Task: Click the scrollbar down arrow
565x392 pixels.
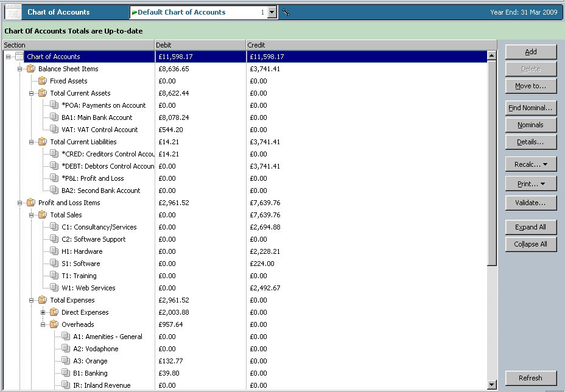Action: tap(492, 385)
